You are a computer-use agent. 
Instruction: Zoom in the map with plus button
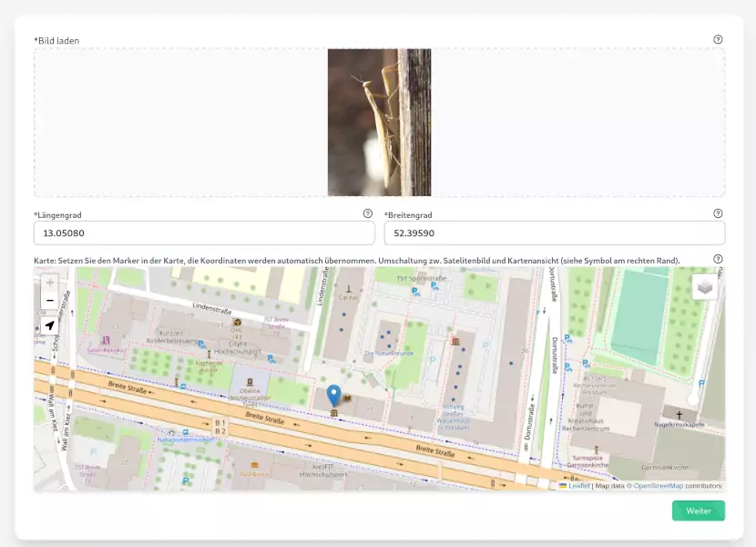tap(50, 283)
